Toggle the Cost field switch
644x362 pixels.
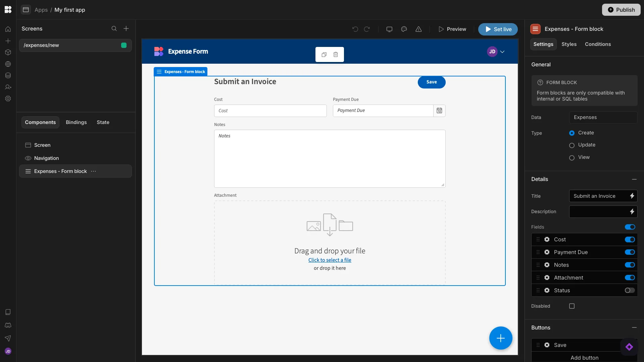coord(630,239)
